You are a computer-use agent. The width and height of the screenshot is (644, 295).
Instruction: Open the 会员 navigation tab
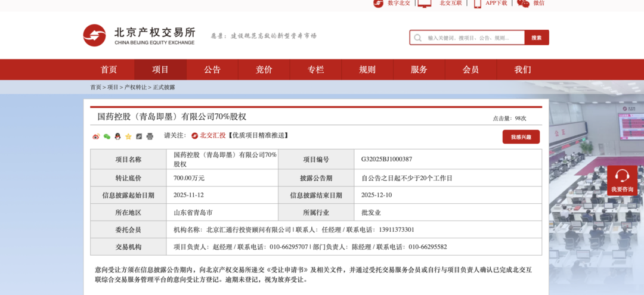tap(470, 70)
